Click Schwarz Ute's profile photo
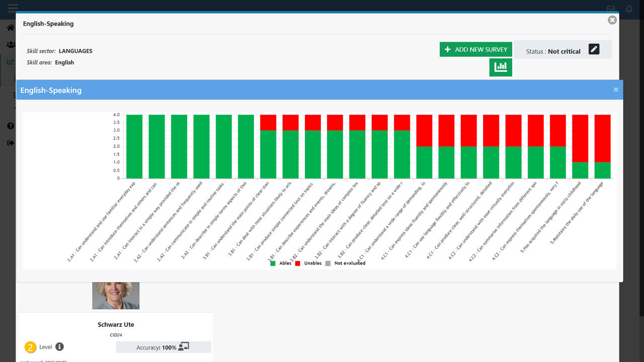Image resolution: width=644 pixels, height=362 pixels. (x=116, y=296)
